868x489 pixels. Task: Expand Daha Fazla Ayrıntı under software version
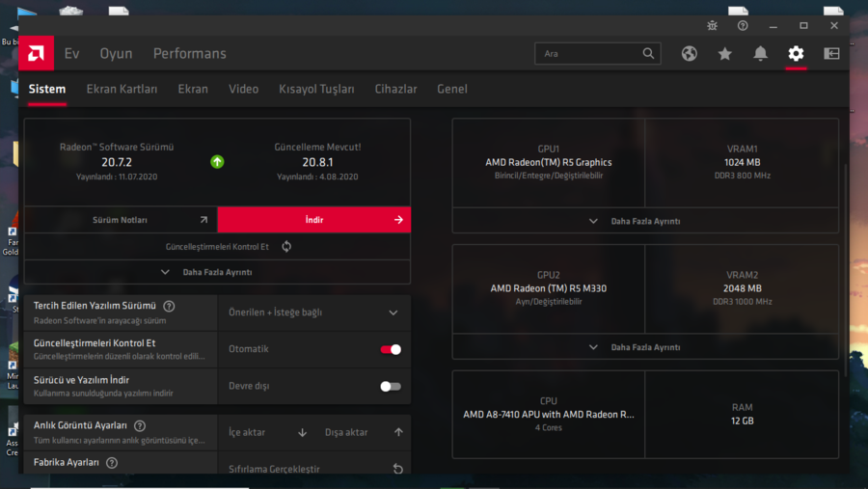tap(217, 272)
